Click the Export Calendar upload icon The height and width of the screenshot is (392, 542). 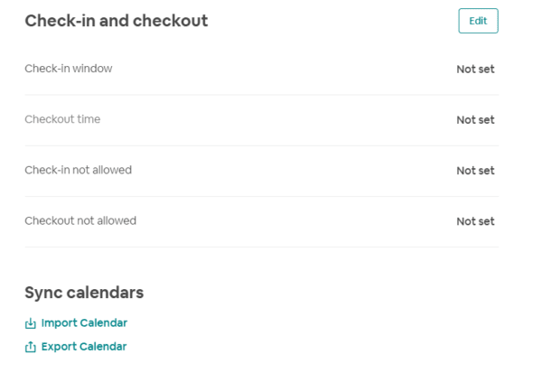[x=31, y=347]
